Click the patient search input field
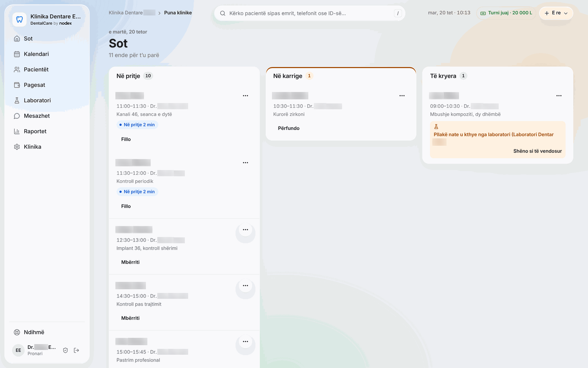588x368 pixels. [310, 13]
